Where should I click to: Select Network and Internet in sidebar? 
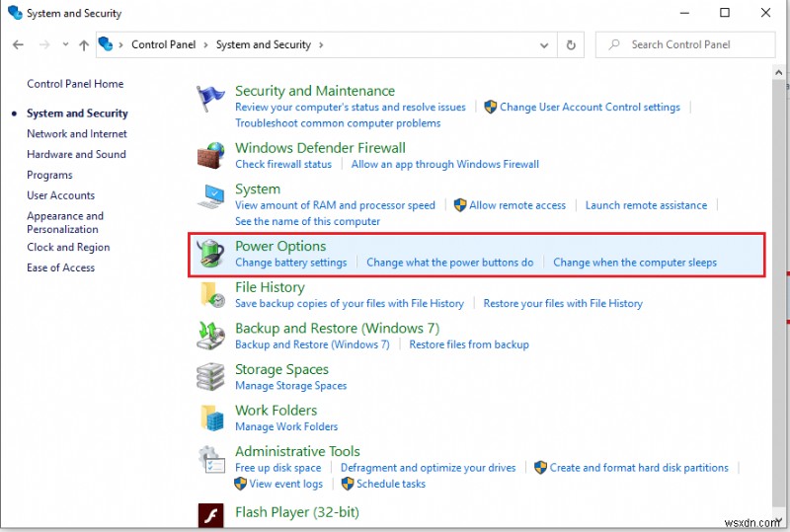click(x=77, y=133)
